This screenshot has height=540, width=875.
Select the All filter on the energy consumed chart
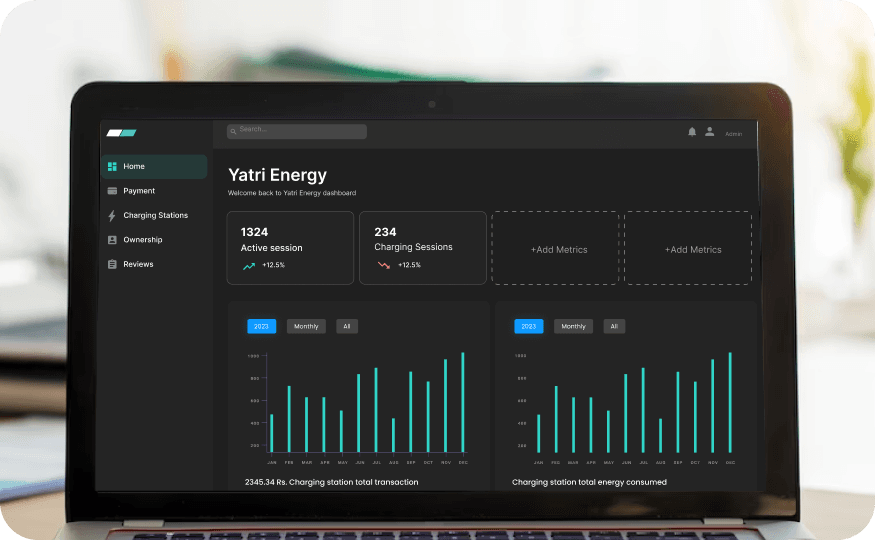[x=614, y=326]
